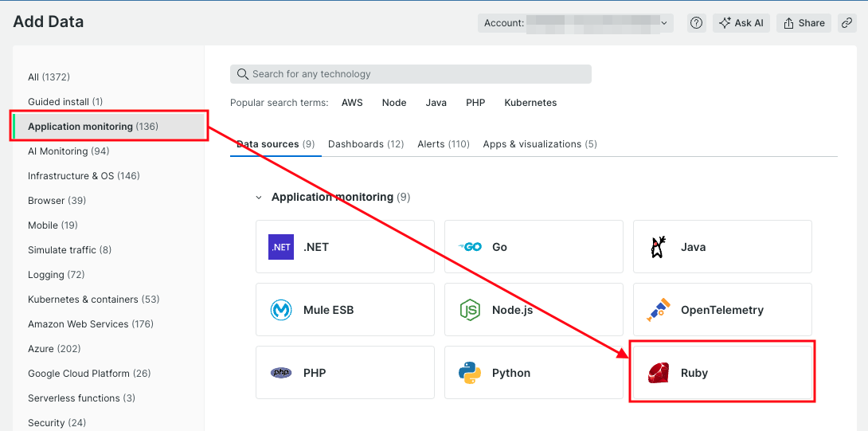Click the Add Data page title

pyautogui.click(x=48, y=22)
